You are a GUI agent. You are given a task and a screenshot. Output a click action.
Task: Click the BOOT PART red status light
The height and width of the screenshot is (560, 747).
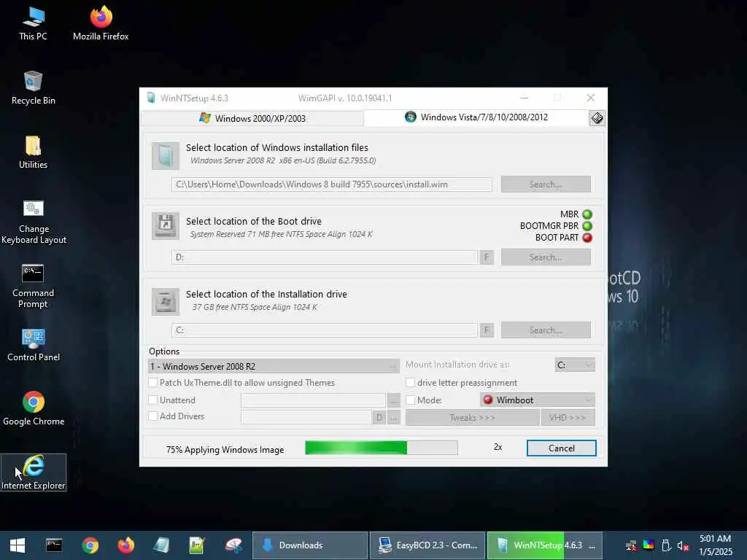tap(587, 238)
